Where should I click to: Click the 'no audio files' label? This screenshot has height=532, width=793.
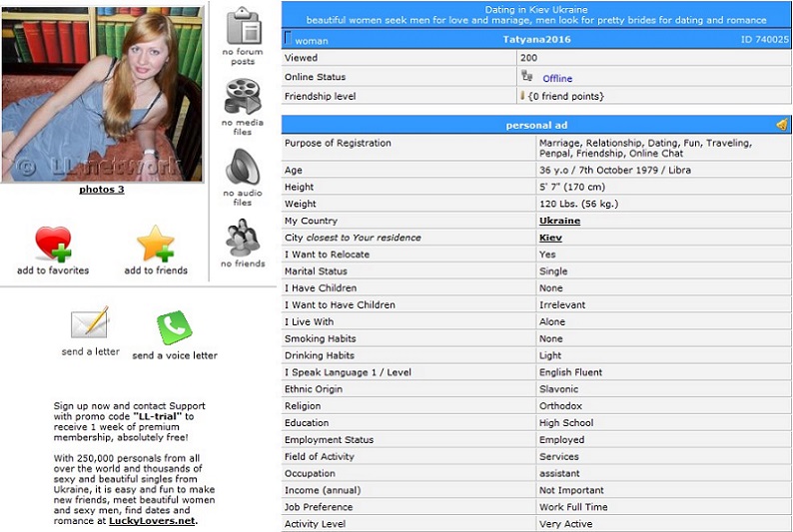click(243, 198)
